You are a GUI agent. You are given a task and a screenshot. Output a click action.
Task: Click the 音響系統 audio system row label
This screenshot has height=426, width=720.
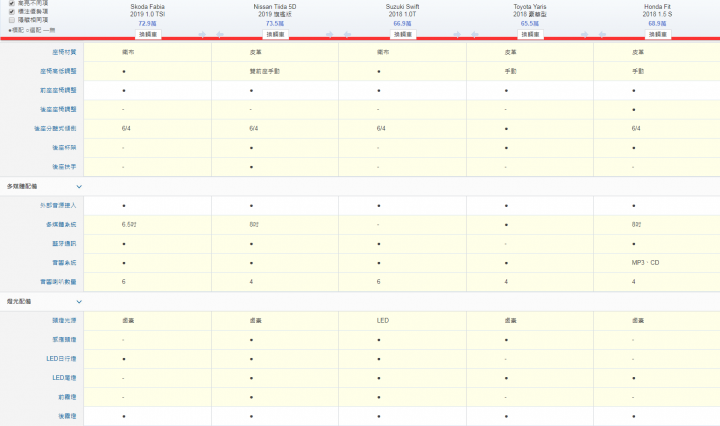click(x=64, y=263)
